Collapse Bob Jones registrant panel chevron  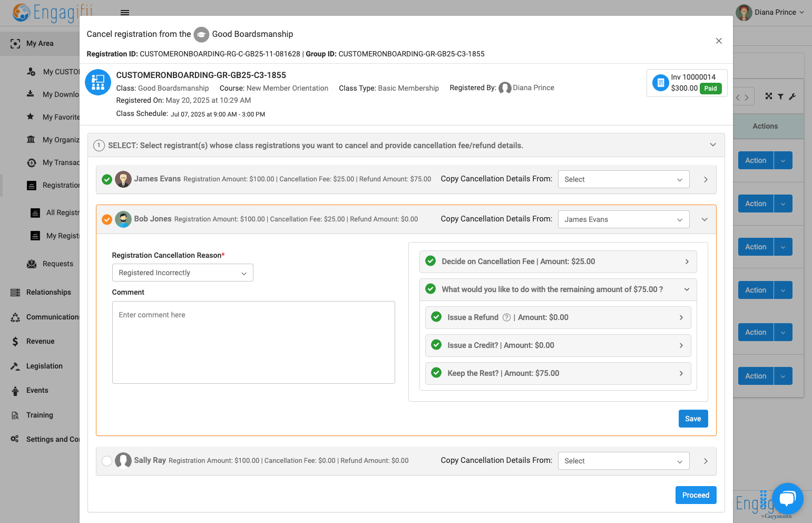[705, 219]
